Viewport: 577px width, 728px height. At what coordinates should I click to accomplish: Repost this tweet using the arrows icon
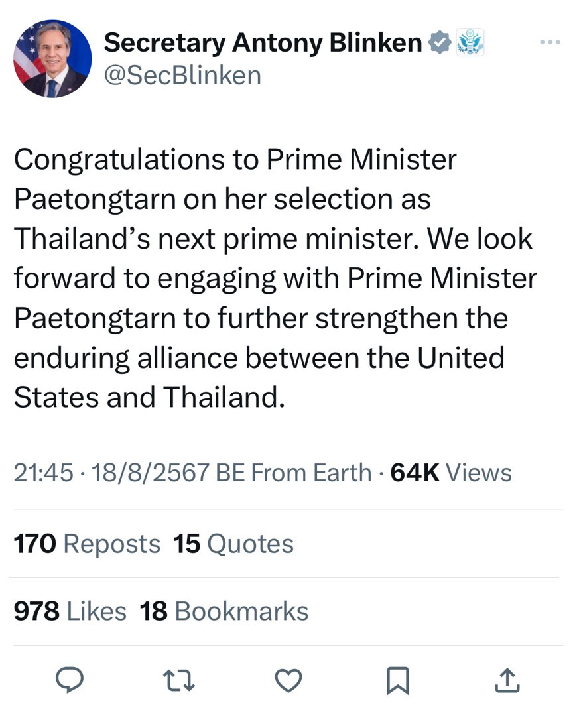(x=179, y=680)
